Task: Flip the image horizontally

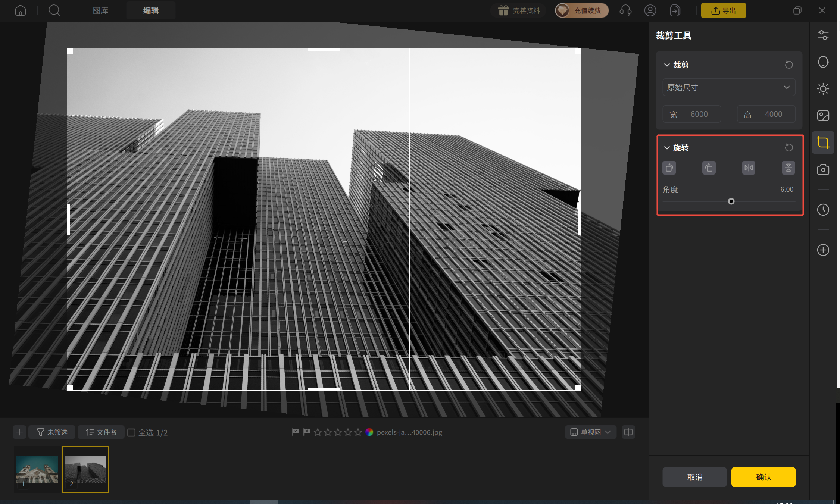Action: pyautogui.click(x=749, y=168)
